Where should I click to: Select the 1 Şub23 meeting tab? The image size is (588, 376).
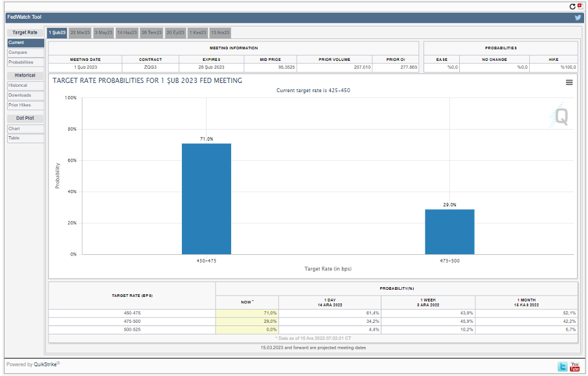[57, 32]
